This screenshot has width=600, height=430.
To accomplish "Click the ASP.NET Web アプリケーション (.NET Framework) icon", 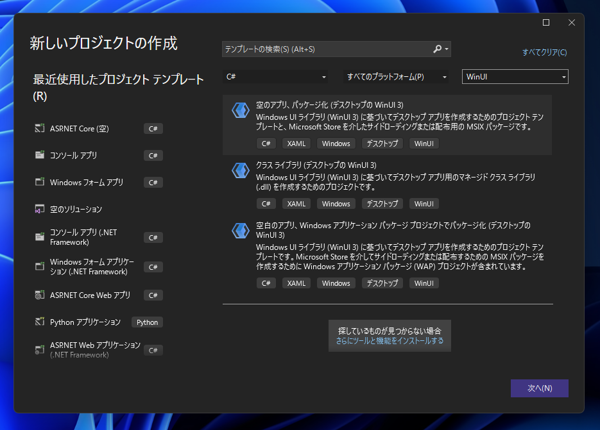I will pos(39,350).
